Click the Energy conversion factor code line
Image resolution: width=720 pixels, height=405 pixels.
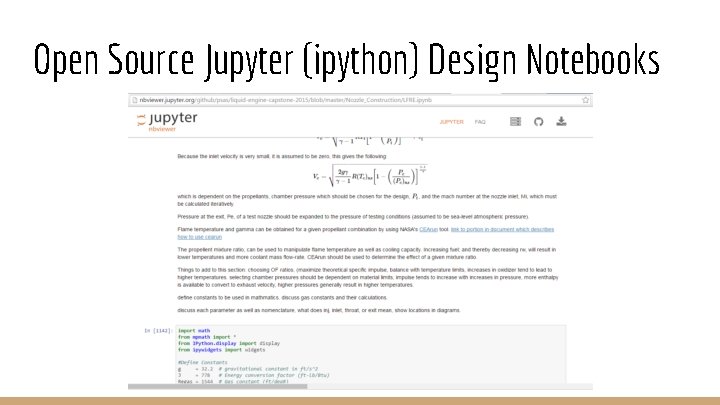pos(253,375)
